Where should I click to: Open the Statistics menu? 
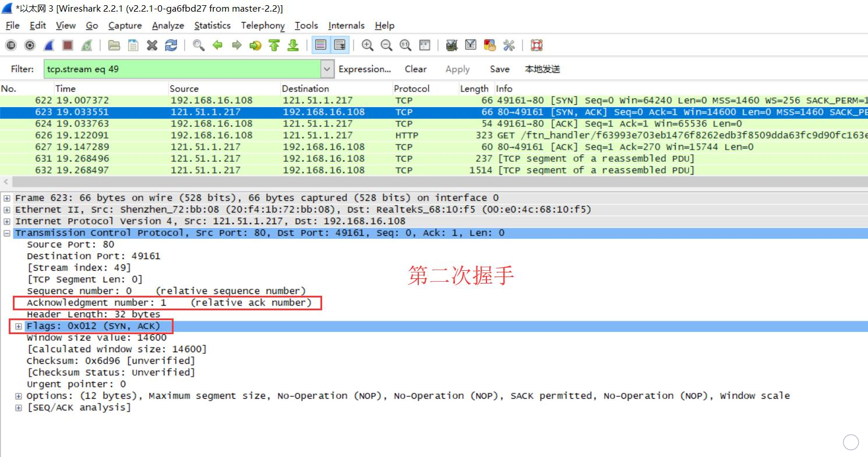(x=212, y=26)
